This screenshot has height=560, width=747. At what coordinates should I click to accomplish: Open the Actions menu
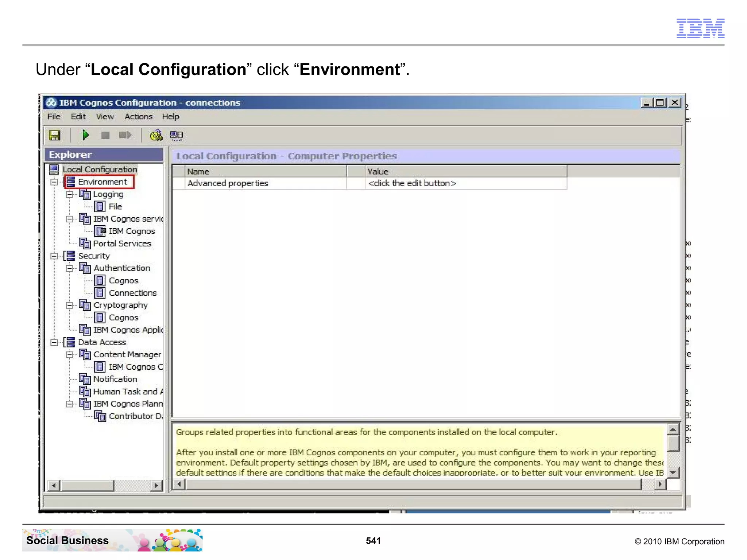(139, 117)
